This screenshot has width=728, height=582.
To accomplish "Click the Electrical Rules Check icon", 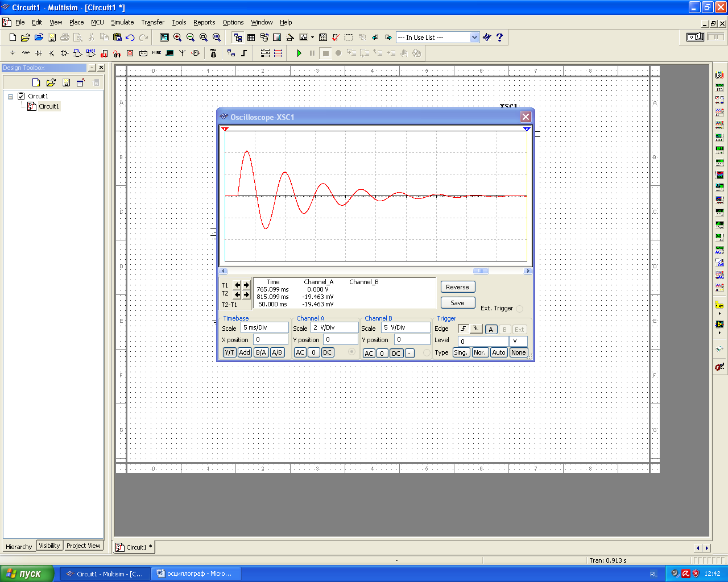I will pos(336,38).
